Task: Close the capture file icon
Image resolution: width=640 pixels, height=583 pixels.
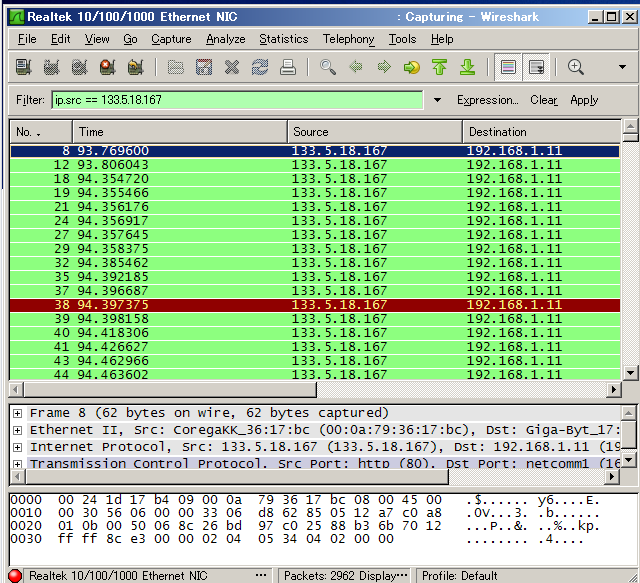Action: [x=232, y=67]
